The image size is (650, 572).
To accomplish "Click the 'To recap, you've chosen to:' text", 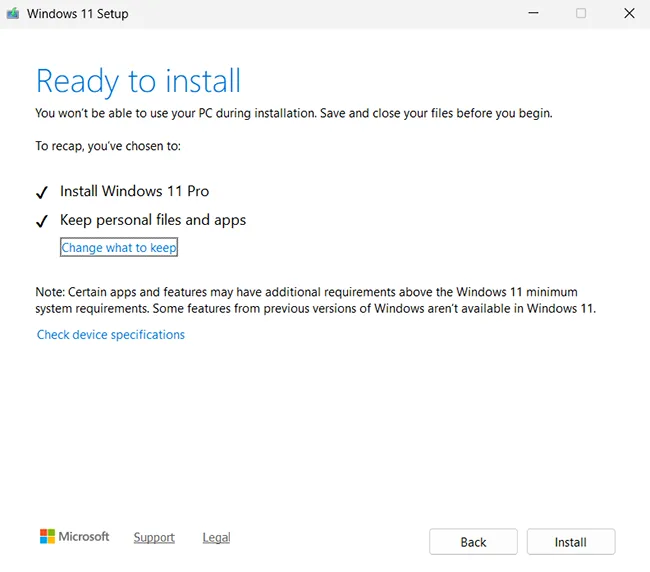I will pos(108,146).
